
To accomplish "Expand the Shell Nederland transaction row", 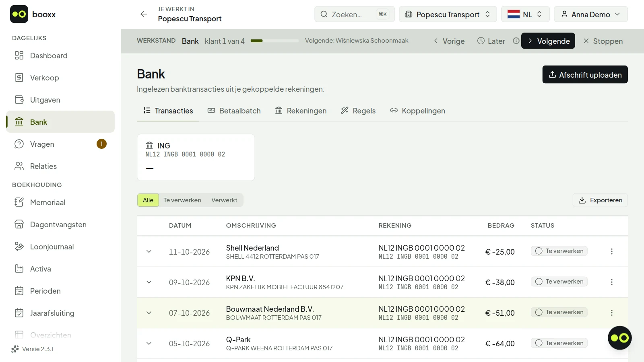I will pyautogui.click(x=149, y=251).
